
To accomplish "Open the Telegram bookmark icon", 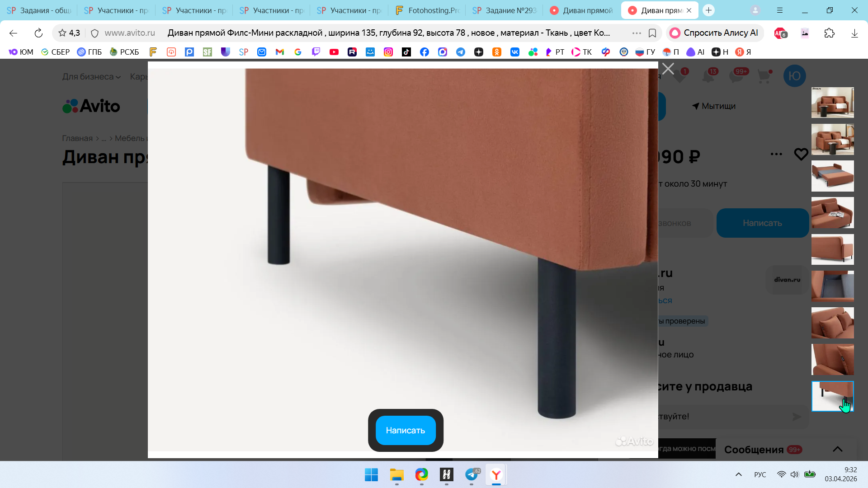I will tap(460, 52).
